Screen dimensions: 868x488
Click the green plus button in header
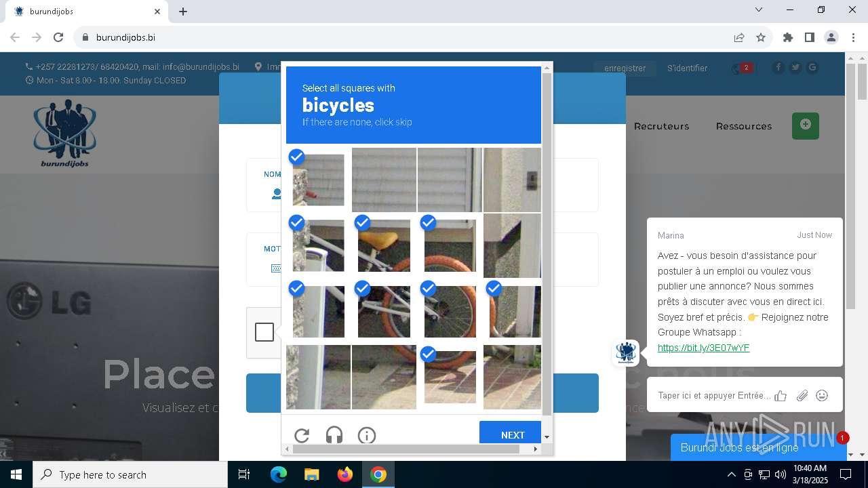click(806, 125)
